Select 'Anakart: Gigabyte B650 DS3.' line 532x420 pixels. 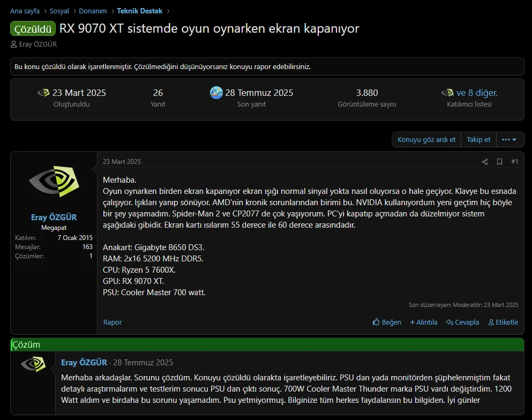point(153,247)
